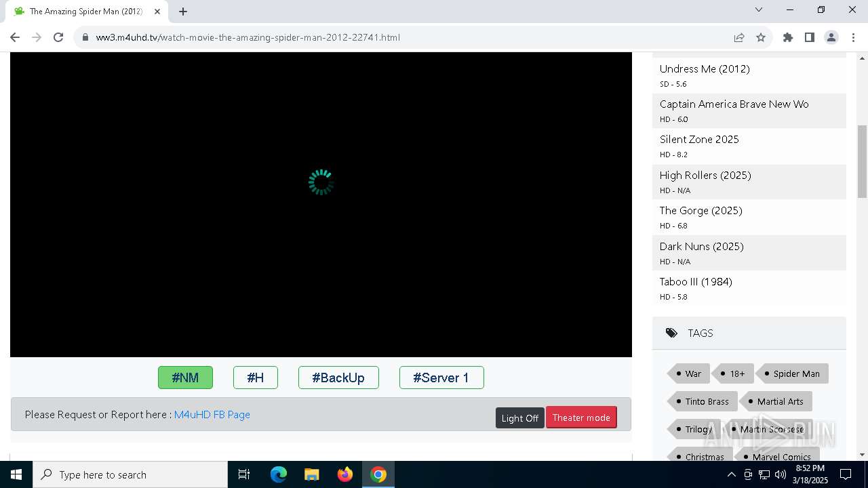
Task: Open Captain America Brave New Wo
Action: point(734,104)
